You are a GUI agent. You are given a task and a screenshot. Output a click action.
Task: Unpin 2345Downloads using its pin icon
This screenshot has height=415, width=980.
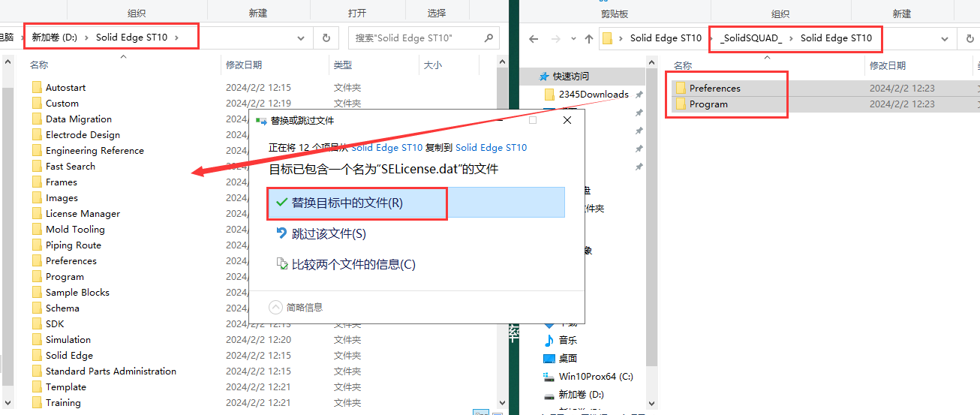pos(639,95)
